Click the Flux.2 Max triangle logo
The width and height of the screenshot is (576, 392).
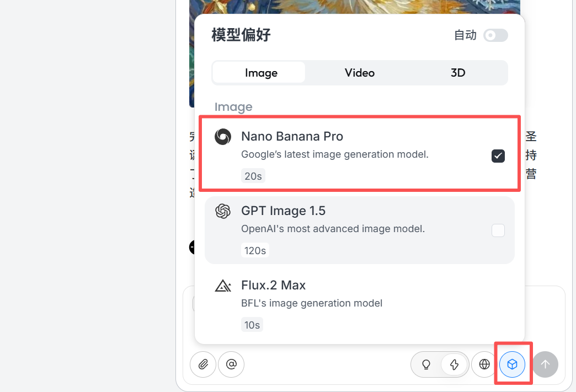(222, 286)
